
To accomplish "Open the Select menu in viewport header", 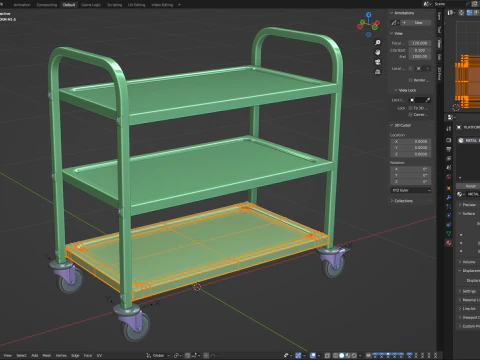I will pos(22,355).
